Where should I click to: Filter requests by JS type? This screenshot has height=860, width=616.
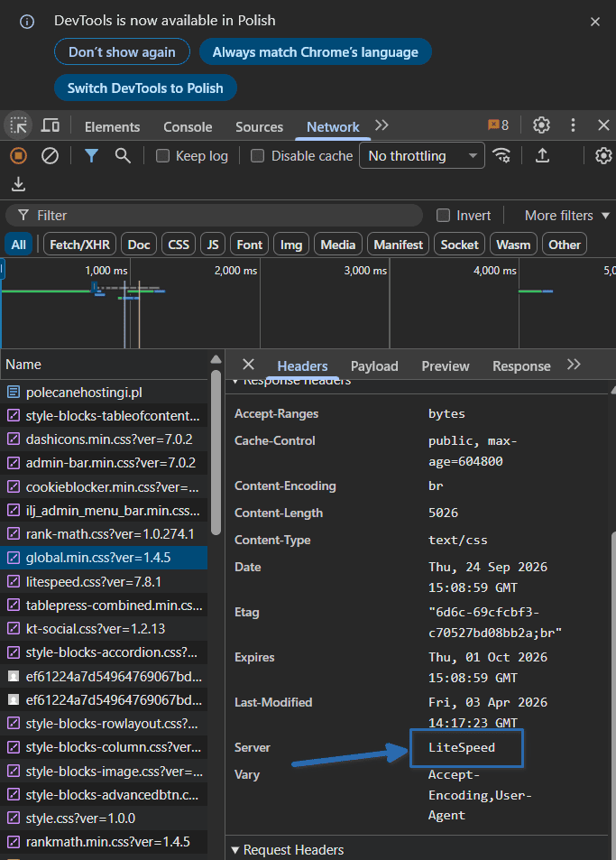pyautogui.click(x=213, y=245)
